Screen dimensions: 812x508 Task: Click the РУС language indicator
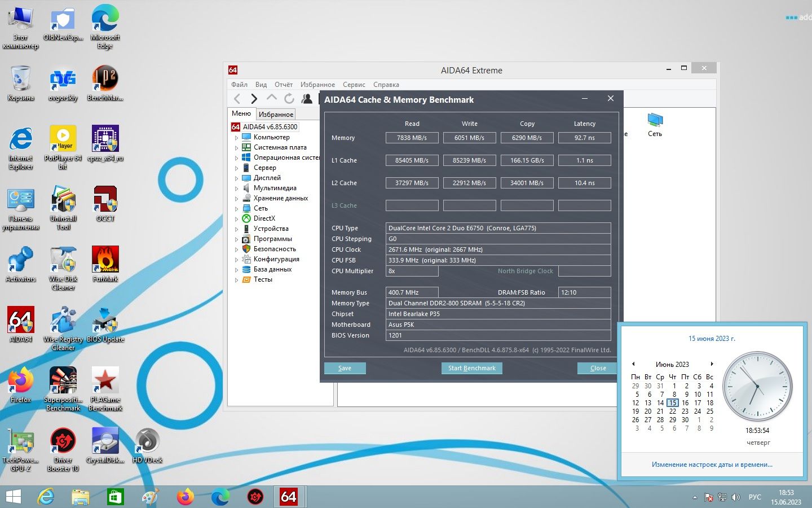(x=754, y=497)
